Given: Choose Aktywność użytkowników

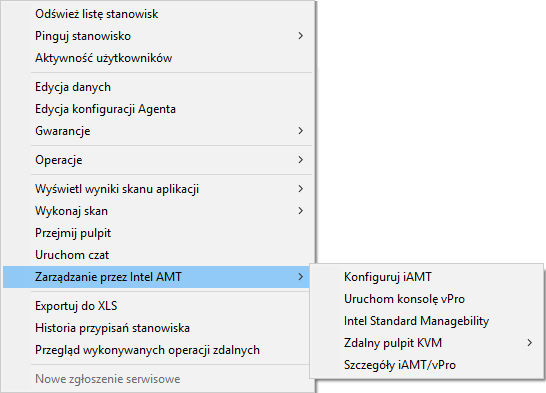Looking at the screenshot, I should 156,58.
